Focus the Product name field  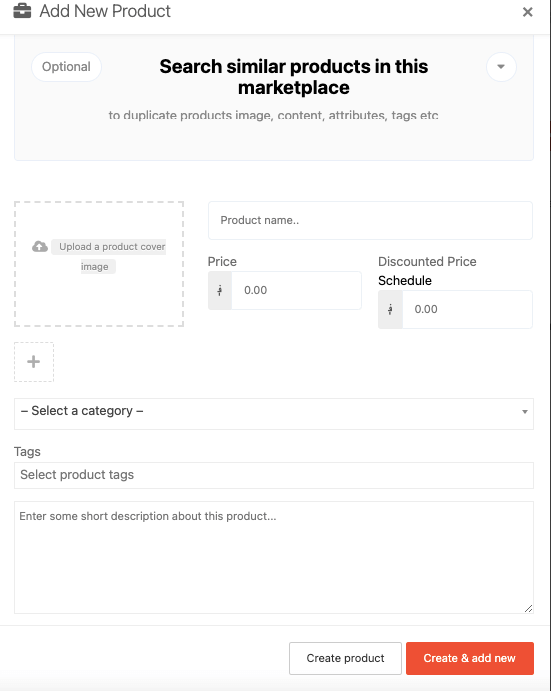tap(370, 220)
